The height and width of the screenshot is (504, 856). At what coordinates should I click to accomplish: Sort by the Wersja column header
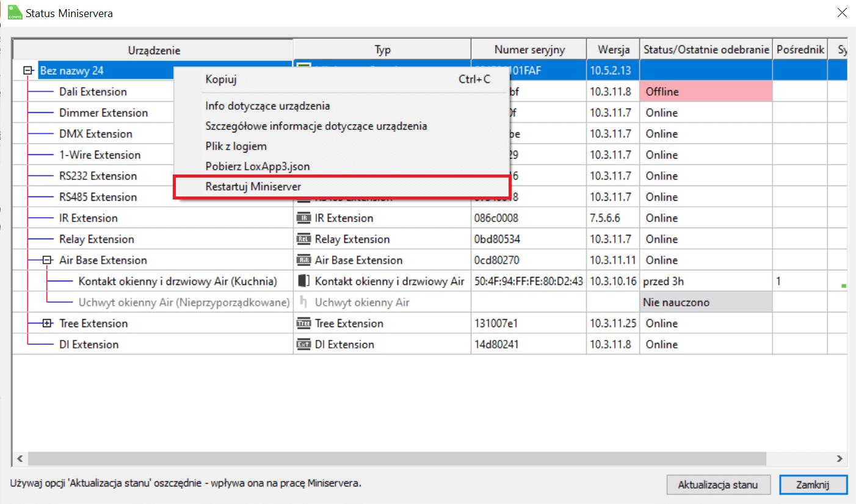coord(613,50)
